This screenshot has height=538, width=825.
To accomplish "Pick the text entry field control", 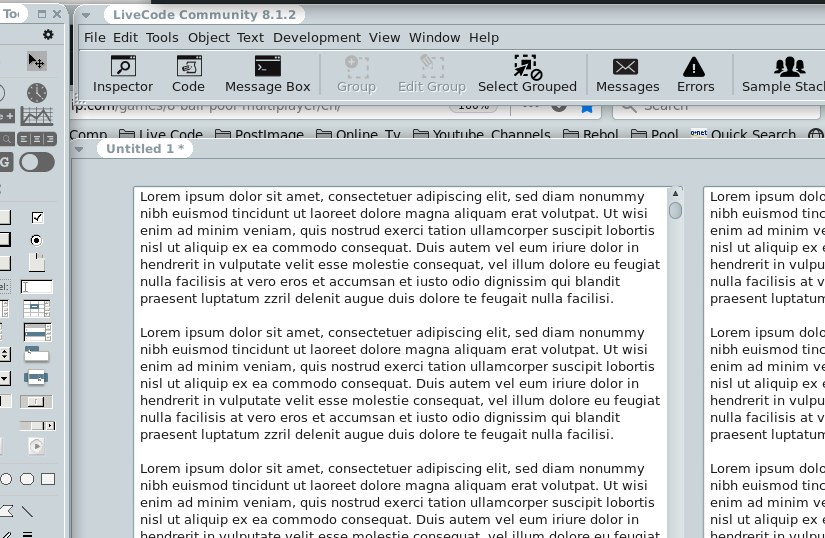I will (x=37, y=287).
